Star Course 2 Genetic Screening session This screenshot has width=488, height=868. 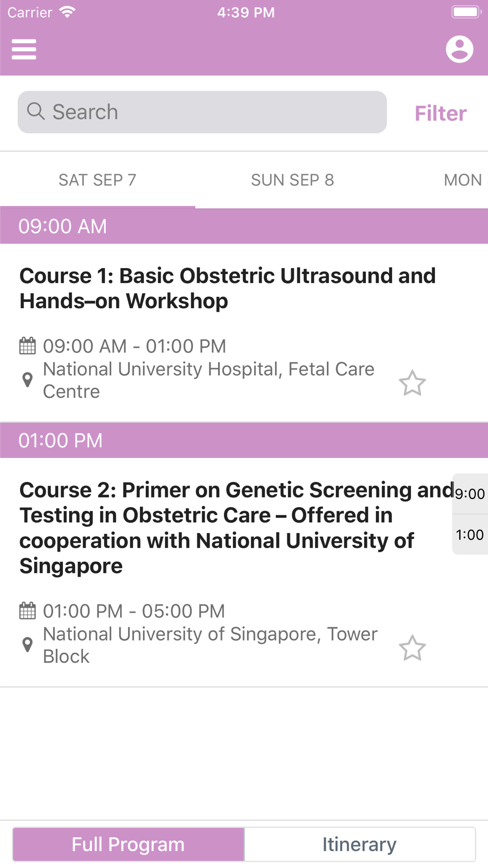point(412,648)
